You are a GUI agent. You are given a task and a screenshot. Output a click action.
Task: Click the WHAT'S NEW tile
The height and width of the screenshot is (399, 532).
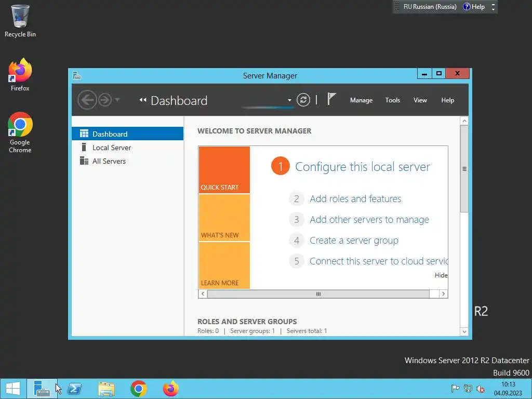224,218
